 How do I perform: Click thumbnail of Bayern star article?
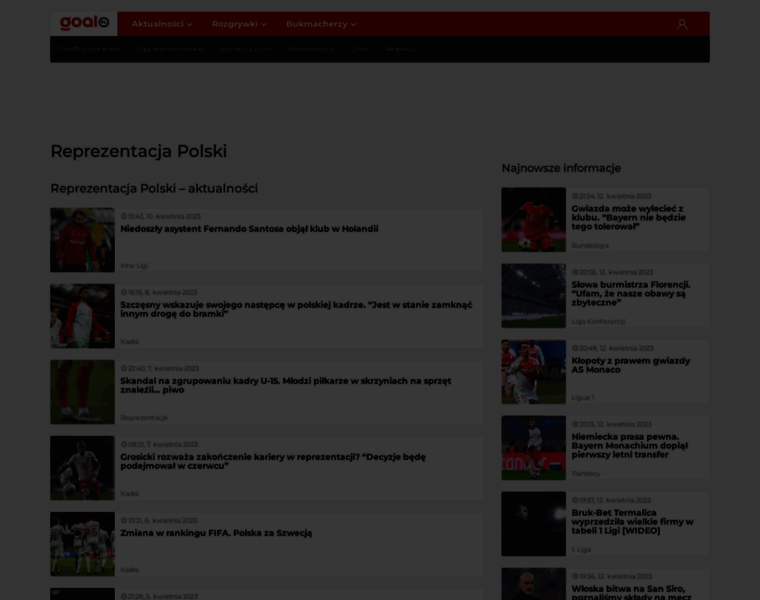tap(534, 220)
